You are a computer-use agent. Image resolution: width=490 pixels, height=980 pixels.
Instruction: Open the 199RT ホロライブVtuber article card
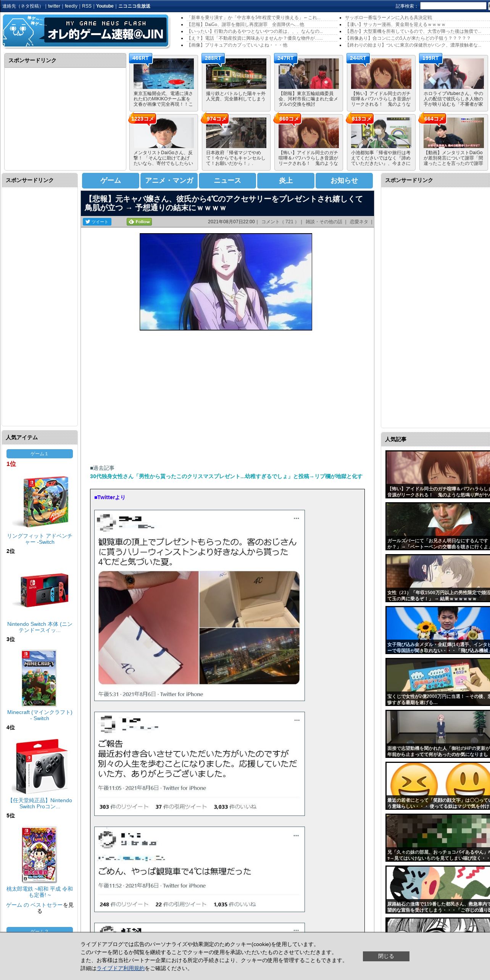click(453, 83)
